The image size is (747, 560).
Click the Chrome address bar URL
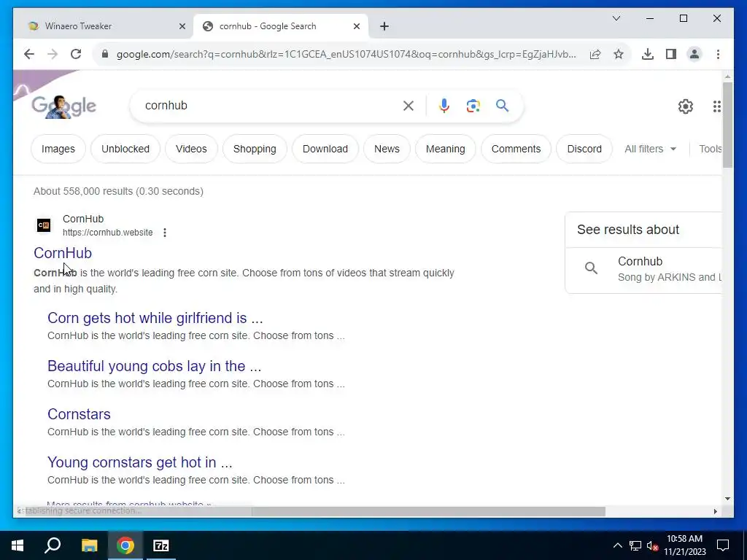(345, 54)
